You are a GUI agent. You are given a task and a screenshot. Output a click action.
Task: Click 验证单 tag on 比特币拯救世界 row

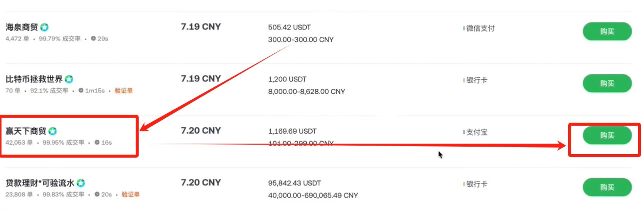(123, 91)
